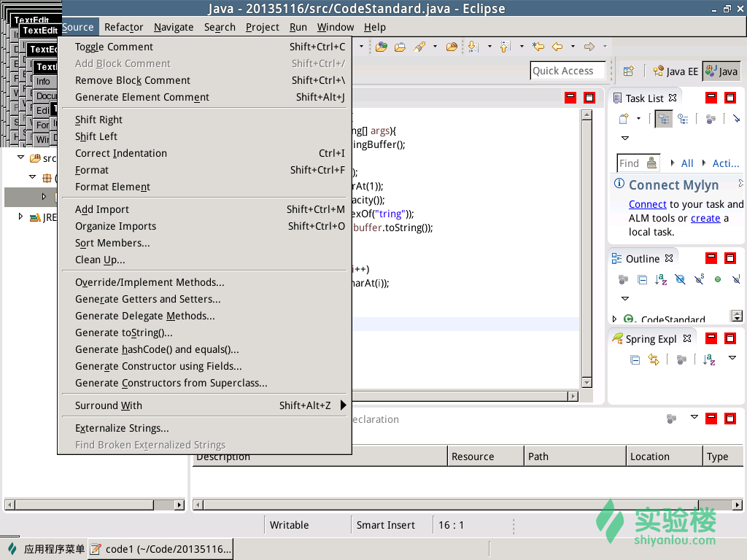Click the create local task link
The height and width of the screenshot is (560, 747).
click(705, 218)
